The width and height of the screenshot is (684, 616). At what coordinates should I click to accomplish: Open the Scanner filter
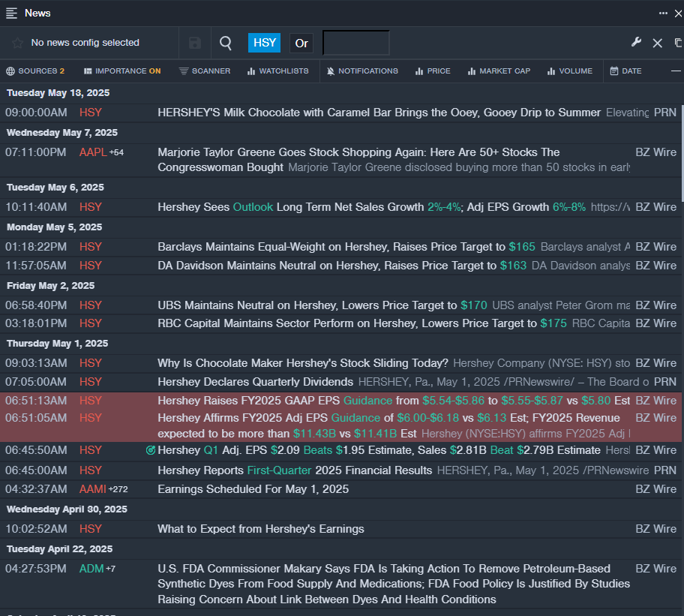coord(205,71)
